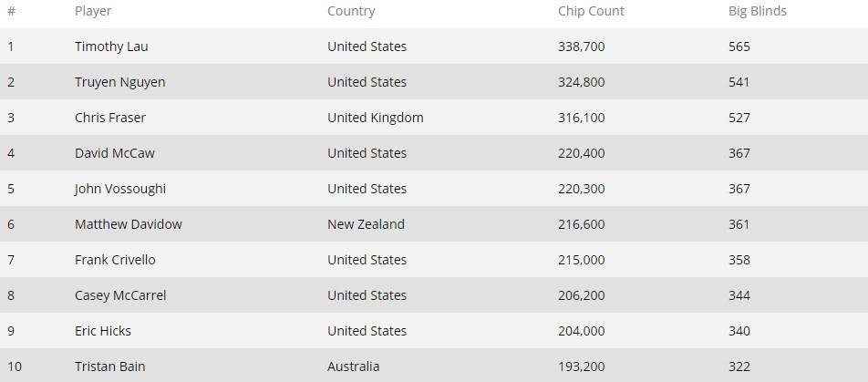Click the 338,700 chip count value
The height and width of the screenshot is (382, 868).
tap(581, 46)
